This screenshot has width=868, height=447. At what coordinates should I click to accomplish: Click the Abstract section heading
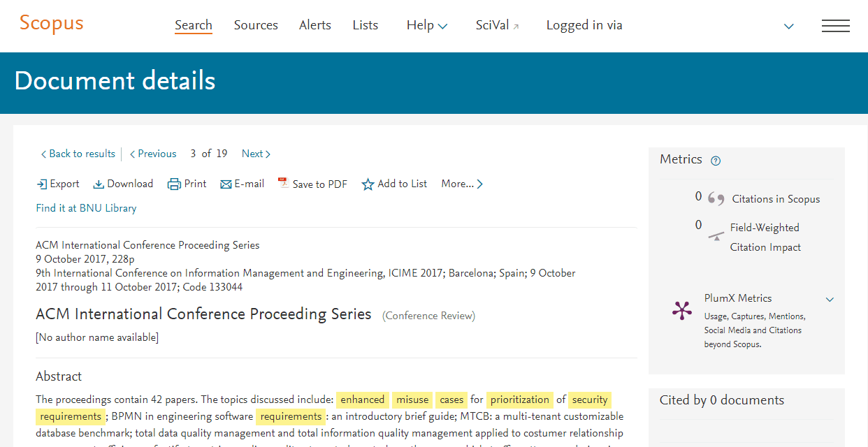click(x=59, y=376)
